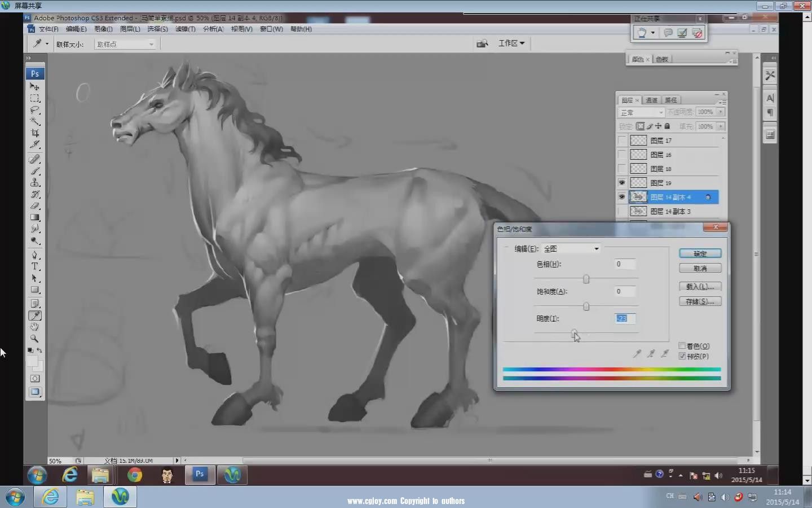
Task: Open the 工作区 workspace dropdown
Action: pyautogui.click(x=511, y=43)
